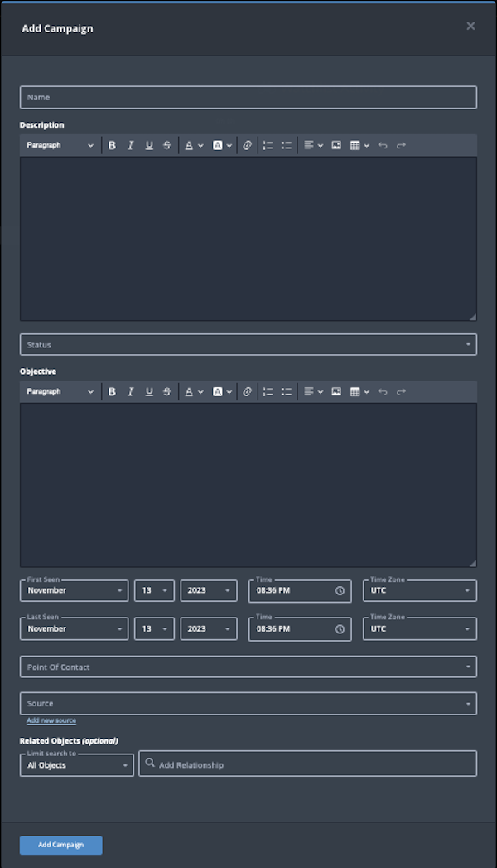The image size is (497, 868).
Task: Insert numbered list in Objective editor
Action: (x=268, y=391)
